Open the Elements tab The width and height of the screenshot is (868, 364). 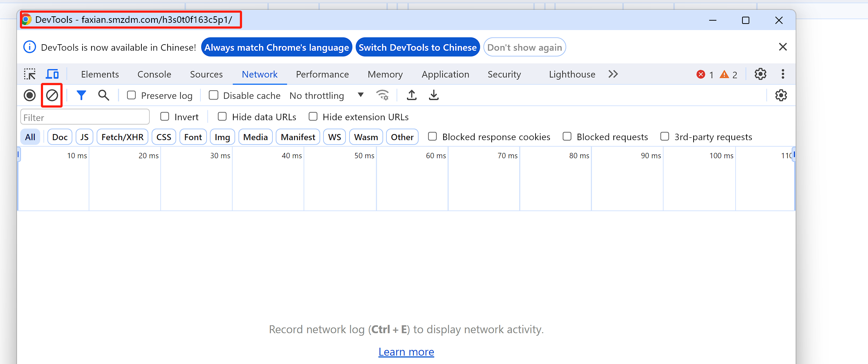(x=100, y=74)
